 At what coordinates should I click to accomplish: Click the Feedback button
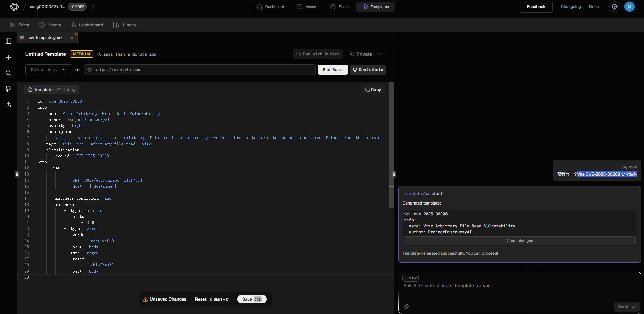tap(536, 7)
